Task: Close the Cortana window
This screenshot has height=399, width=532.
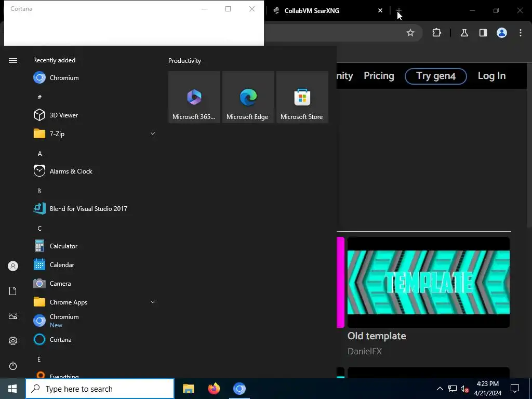Action: (x=252, y=9)
